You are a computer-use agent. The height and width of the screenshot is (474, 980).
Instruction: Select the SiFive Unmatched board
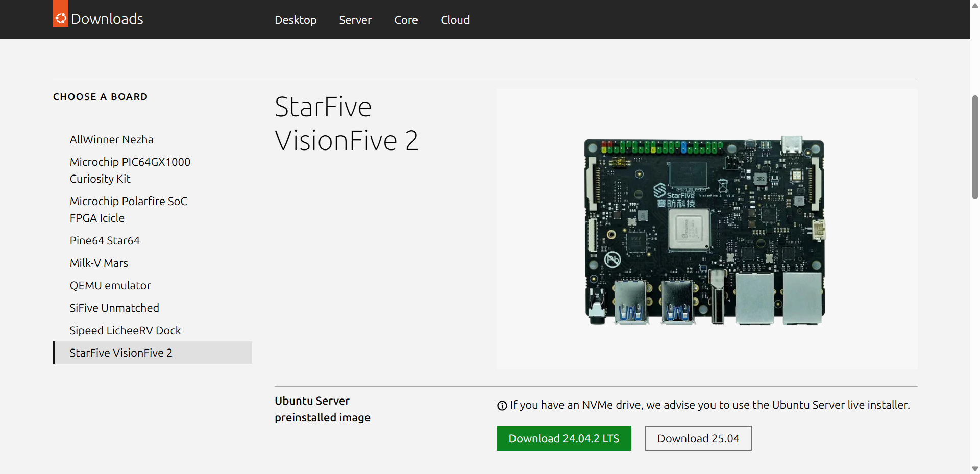114,308
